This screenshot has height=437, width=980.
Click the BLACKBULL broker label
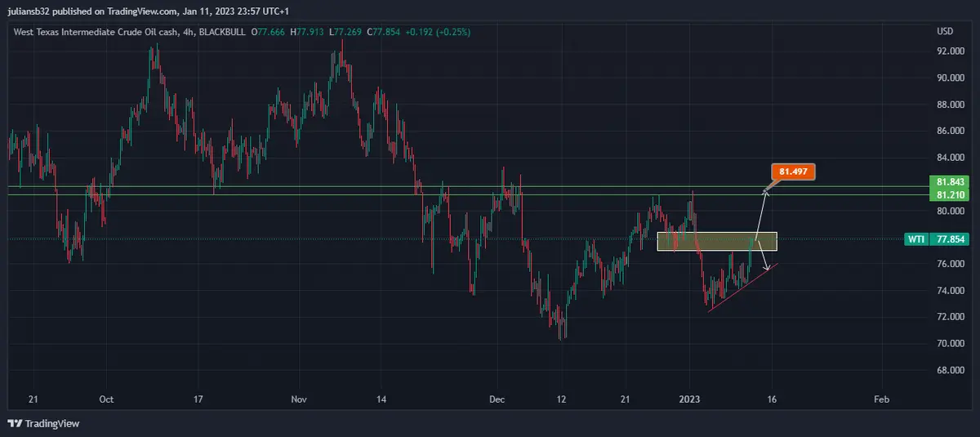[223, 32]
